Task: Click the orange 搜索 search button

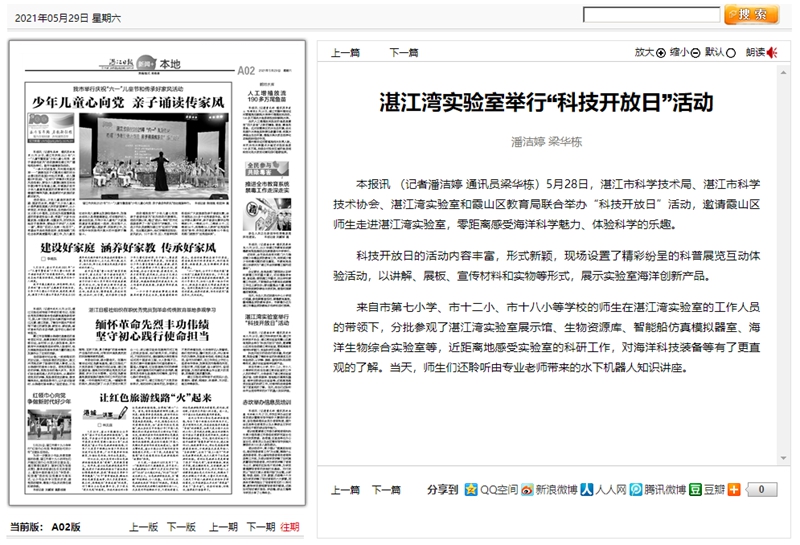Action: coord(752,14)
